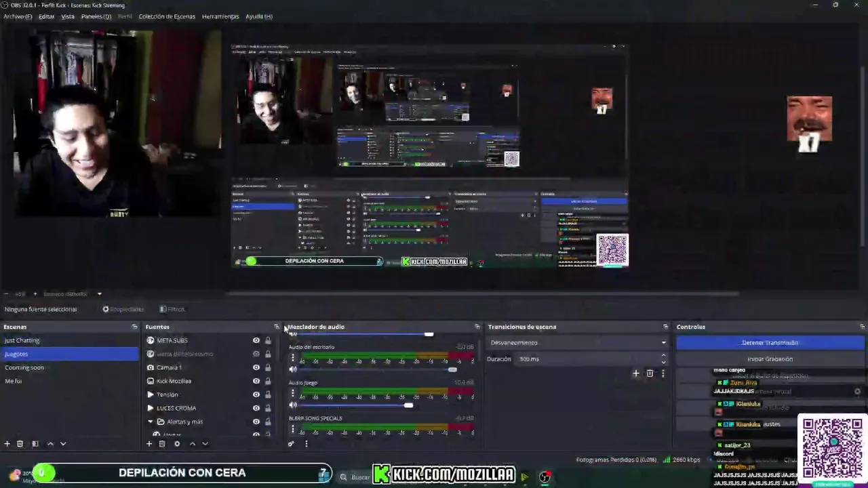Hide the LUCES CROMA source
The width and height of the screenshot is (868, 488).
point(256,408)
